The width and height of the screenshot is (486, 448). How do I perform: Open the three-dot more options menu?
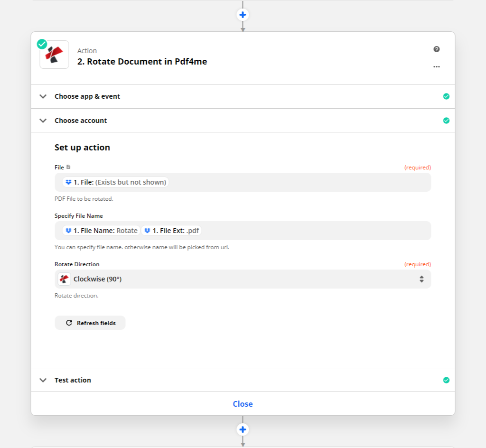[436, 67]
